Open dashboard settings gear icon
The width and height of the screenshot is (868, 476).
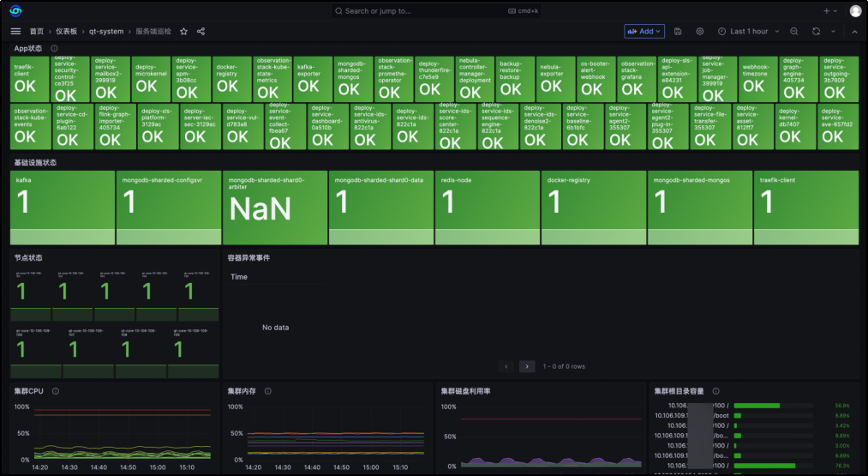(700, 32)
